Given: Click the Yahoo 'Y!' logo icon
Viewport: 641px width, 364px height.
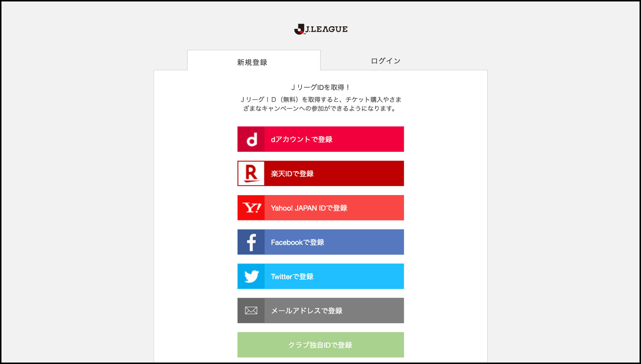Looking at the screenshot, I should pyautogui.click(x=251, y=208).
